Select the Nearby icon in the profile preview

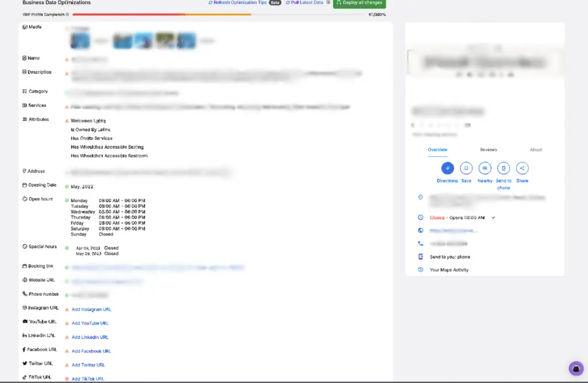(485, 168)
